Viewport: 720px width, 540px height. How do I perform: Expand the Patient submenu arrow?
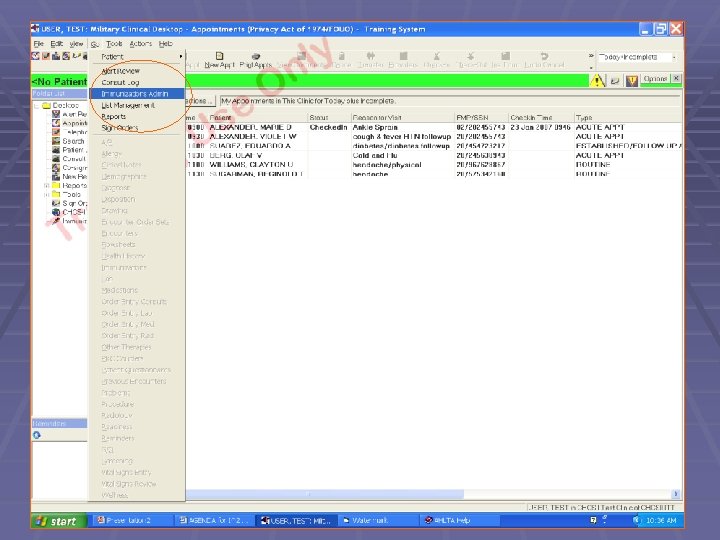coord(181,56)
